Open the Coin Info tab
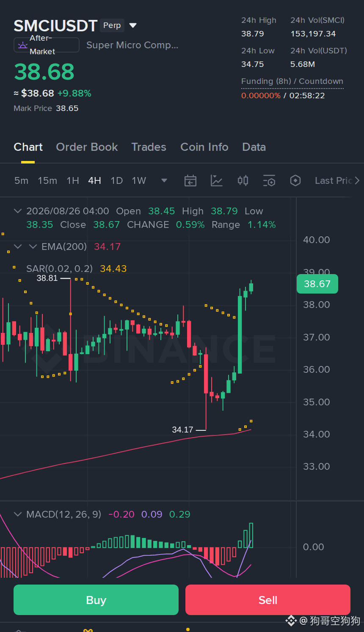Viewport: 364px width, 632px height. 204,147
